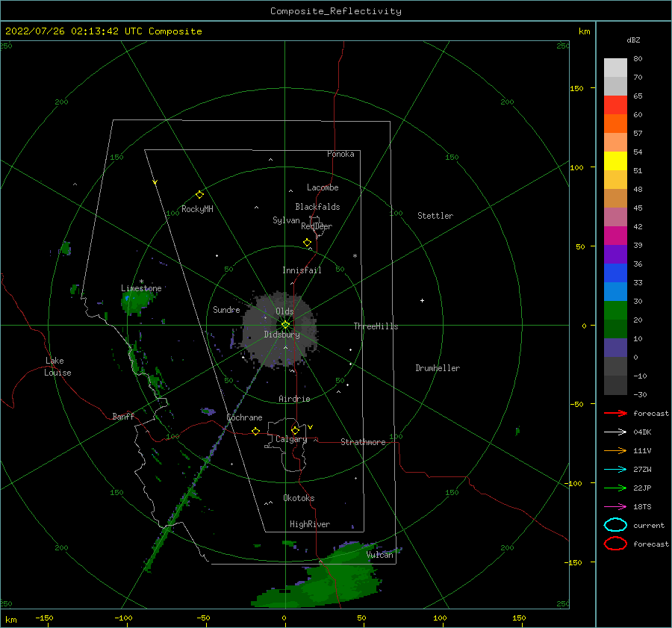The image size is (672, 628).
Task: Click the yellow diamond marker below RedDeer
Action: (x=308, y=243)
